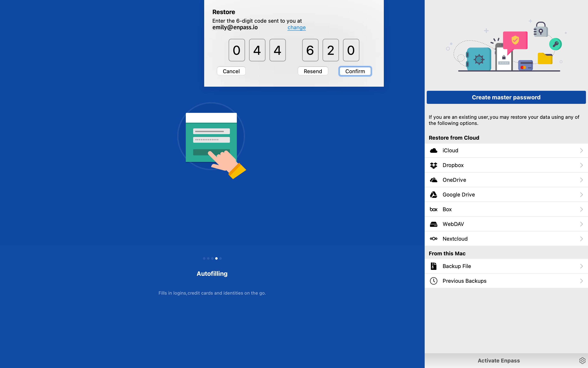This screenshot has height=368, width=588.
Task: Expand the WebDAV row chevron
Action: [581, 224]
